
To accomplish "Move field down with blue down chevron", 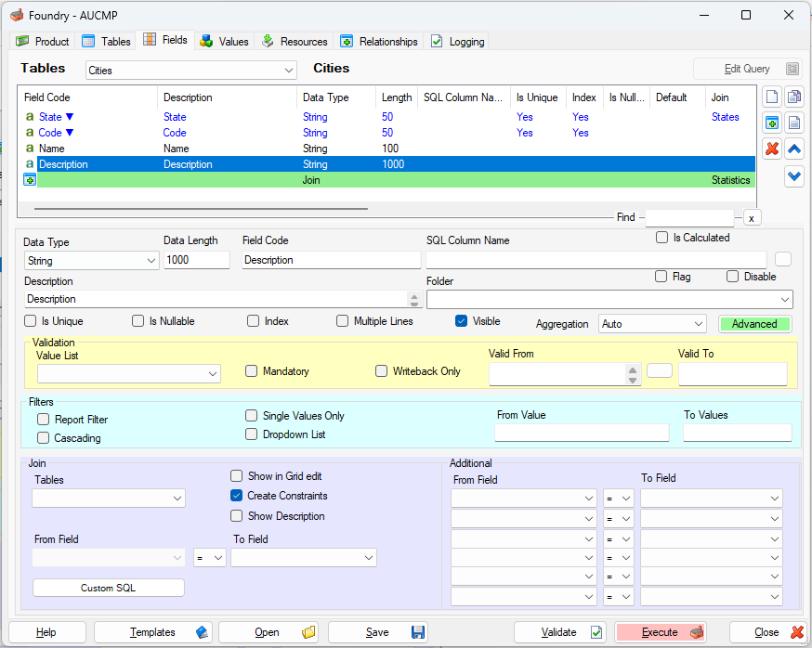I will (x=793, y=176).
